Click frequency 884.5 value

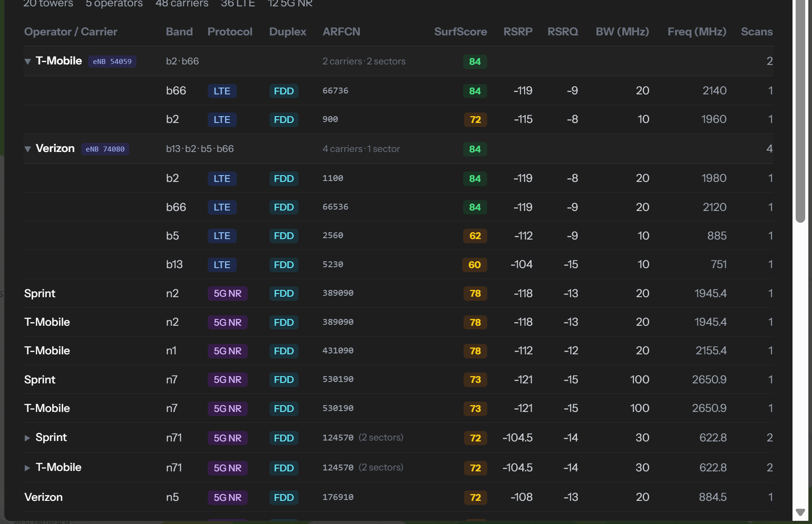coord(713,497)
